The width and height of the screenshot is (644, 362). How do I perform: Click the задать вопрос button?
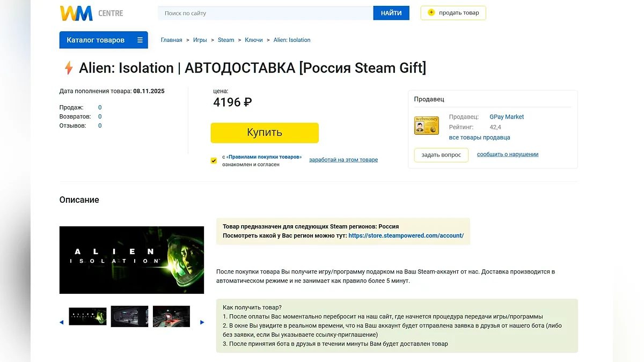point(441,155)
